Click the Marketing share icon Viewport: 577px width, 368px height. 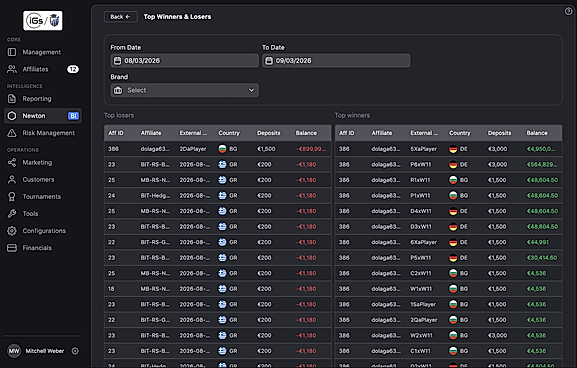(12, 162)
